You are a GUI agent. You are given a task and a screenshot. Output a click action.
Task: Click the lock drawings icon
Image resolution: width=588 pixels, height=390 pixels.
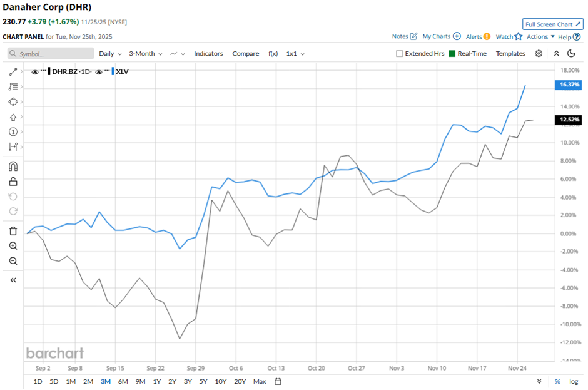click(x=13, y=182)
